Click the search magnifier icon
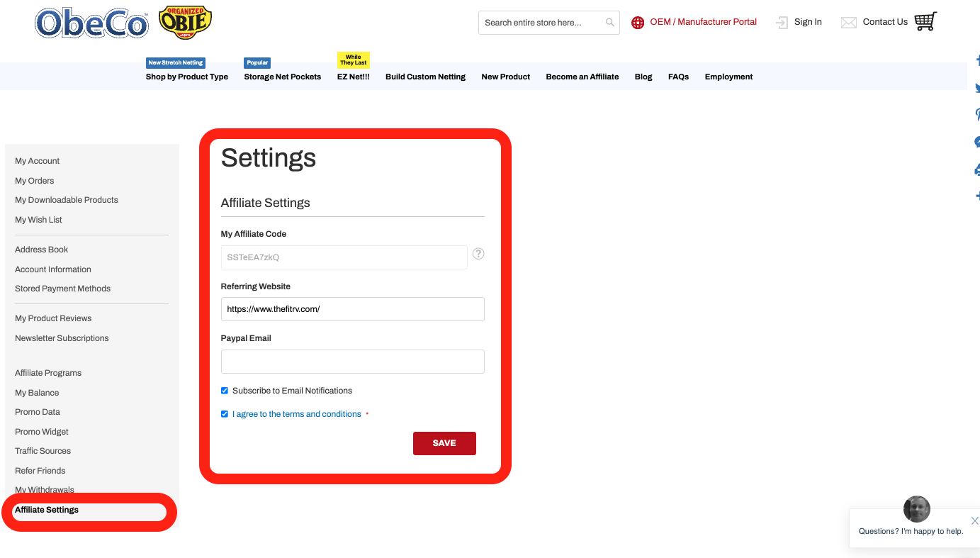This screenshot has height=558, width=980. [x=609, y=23]
